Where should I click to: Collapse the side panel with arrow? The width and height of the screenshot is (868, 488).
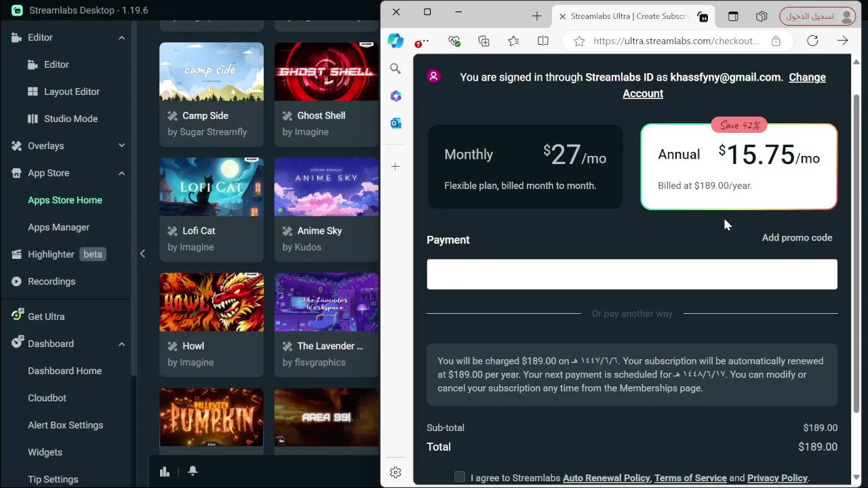(142, 253)
